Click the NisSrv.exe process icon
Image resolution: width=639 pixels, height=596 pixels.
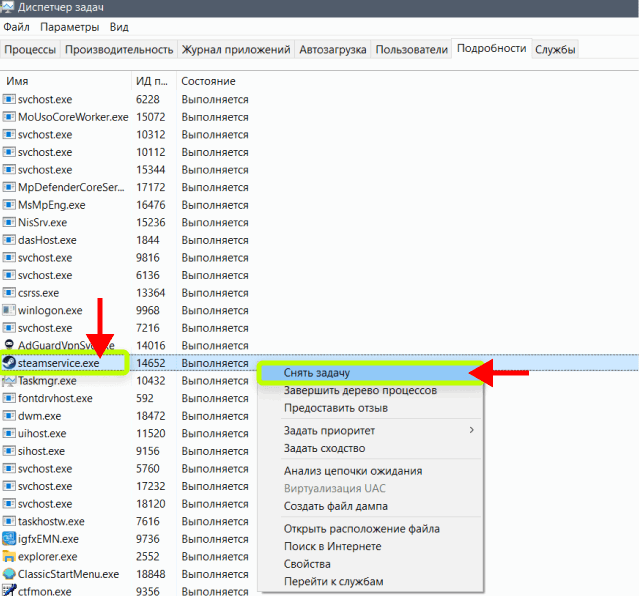(9, 222)
